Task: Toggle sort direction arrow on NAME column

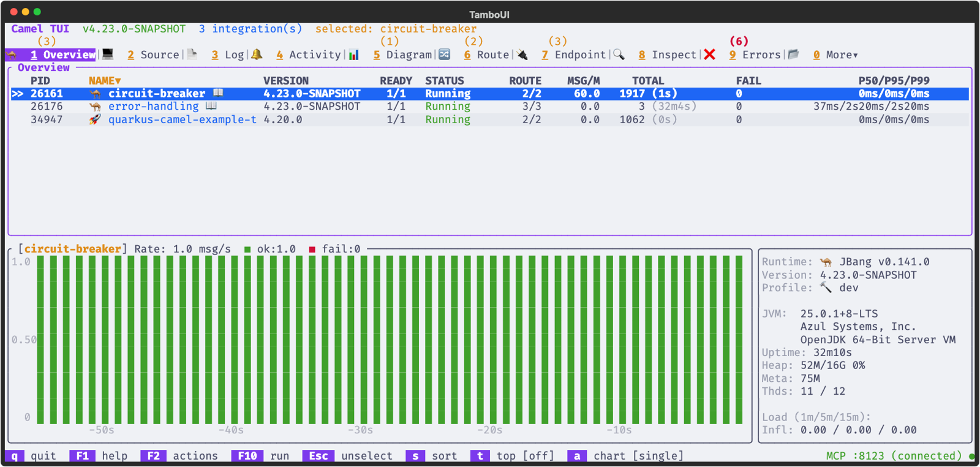Action: click(x=118, y=81)
